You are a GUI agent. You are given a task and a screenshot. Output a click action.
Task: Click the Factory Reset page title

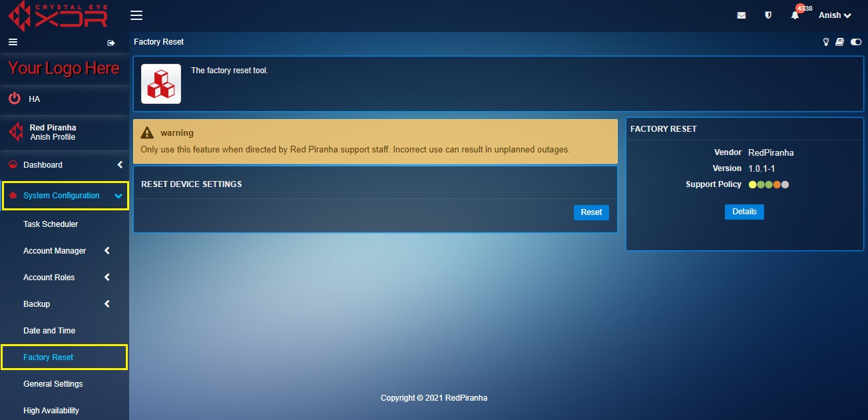(159, 42)
